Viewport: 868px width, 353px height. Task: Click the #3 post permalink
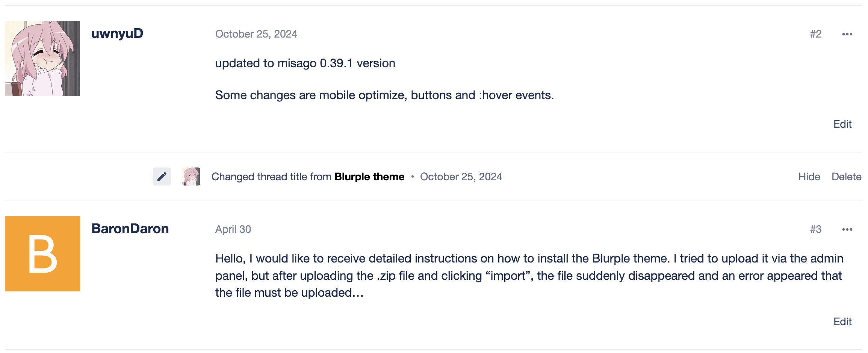click(x=815, y=229)
